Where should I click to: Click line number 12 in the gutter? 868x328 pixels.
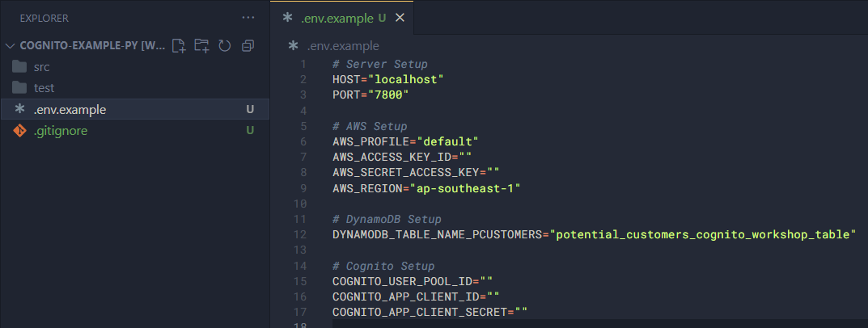(x=302, y=235)
